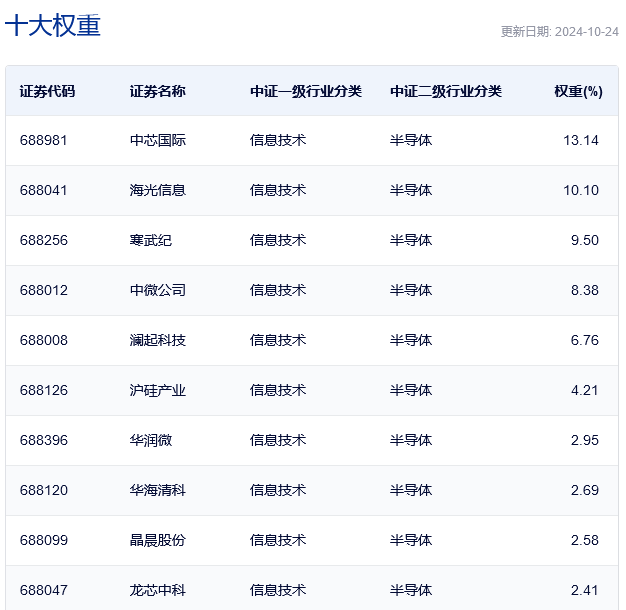Open the 华润微 security entry
The image size is (626, 610).
point(150,440)
